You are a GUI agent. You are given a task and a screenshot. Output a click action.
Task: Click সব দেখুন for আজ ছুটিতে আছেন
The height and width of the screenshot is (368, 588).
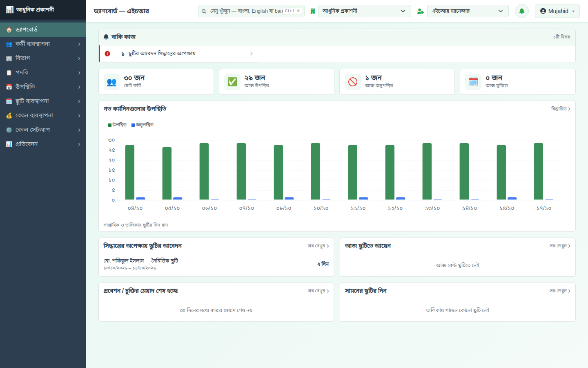(560, 246)
